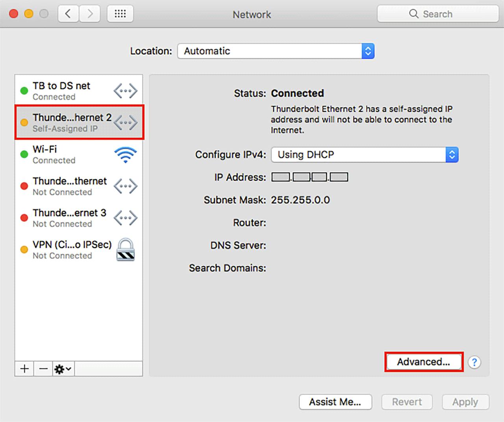504x422 pixels.
Task: Click the Revert button
Action: 407,402
